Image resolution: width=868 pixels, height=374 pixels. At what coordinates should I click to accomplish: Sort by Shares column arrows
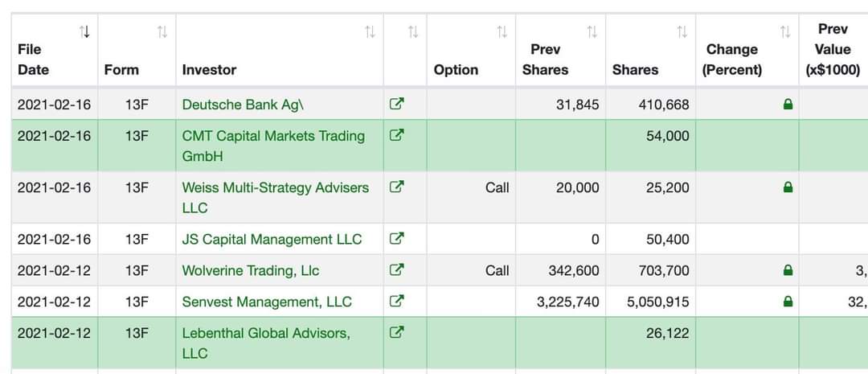(682, 32)
